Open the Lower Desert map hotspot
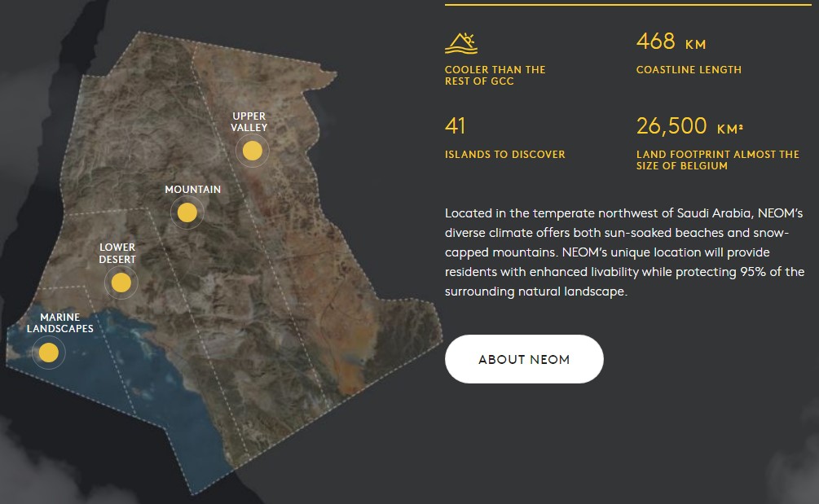Screen dimensions: 819x504 point(121,283)
